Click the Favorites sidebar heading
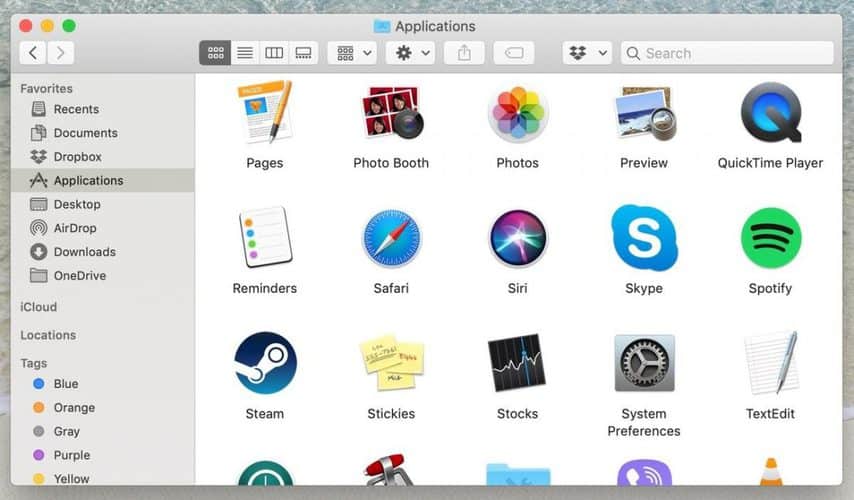This screenshot has height=500, width=854. coord(46,88)
